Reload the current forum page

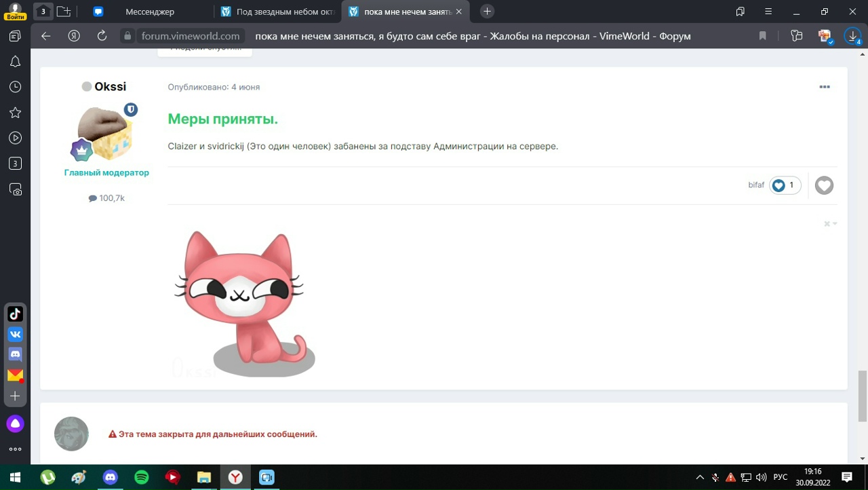coord(102,36)
